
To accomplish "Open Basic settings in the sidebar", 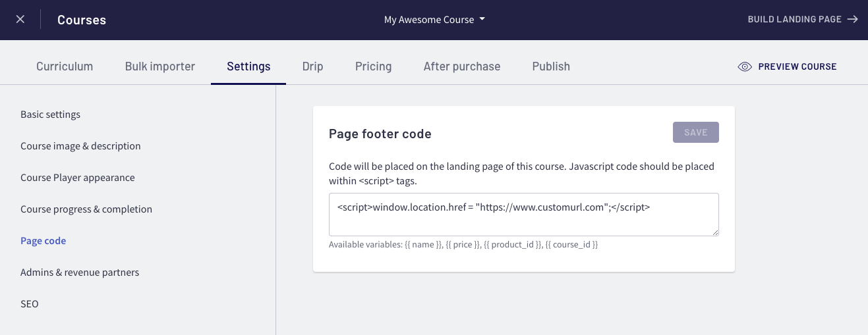I will 51,115.
